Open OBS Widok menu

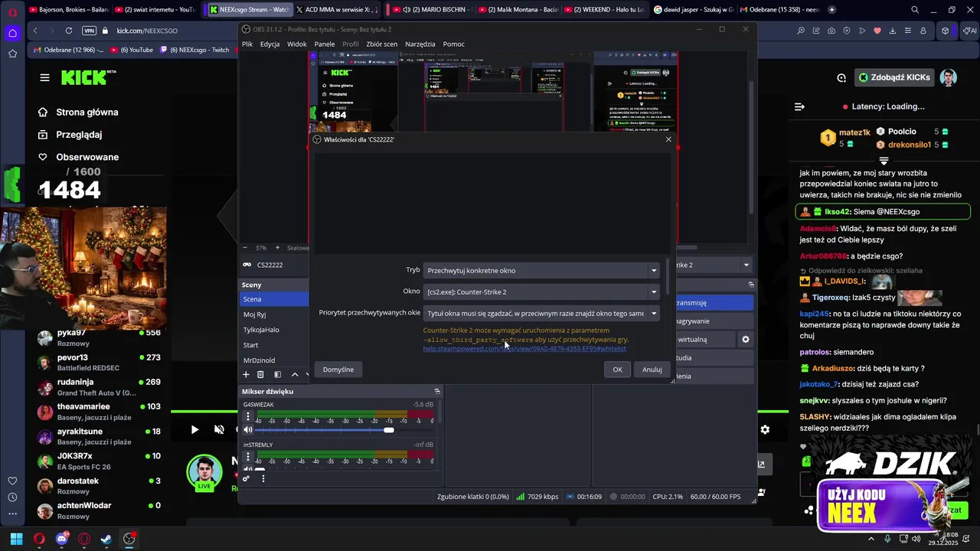(x=297, y=44)
